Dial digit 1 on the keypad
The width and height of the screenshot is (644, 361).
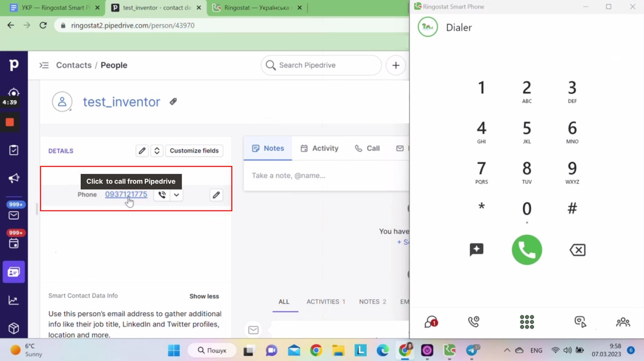click(481, 88)
